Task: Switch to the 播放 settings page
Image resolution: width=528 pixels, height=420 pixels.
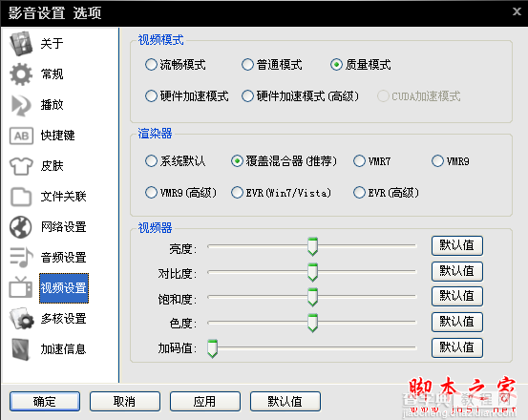Action: click(x=52, y=105)
